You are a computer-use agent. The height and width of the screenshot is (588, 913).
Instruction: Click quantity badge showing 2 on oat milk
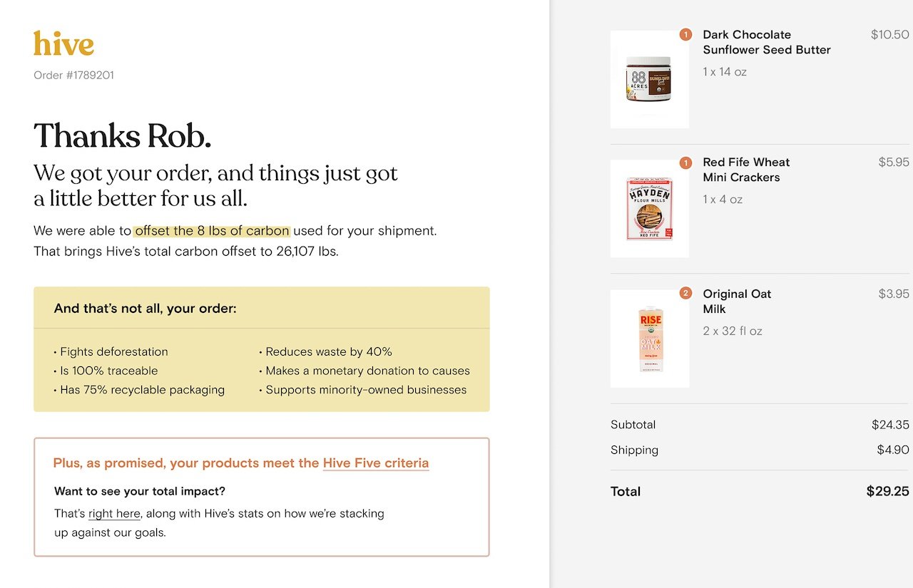click(685, 293)
